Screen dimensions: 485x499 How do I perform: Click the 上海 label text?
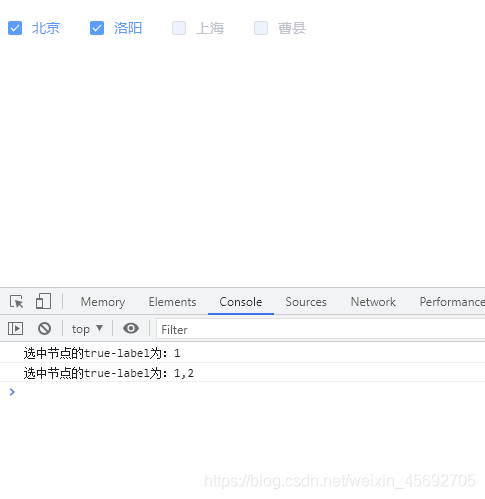[x=210, y=28]
